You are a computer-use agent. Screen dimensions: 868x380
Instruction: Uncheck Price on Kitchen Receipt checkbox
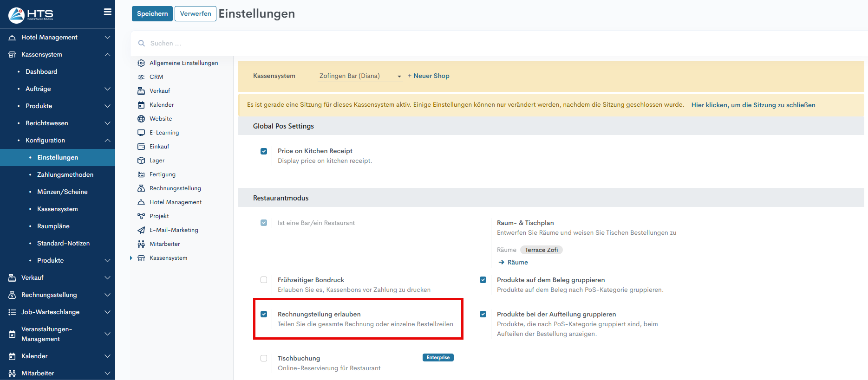(x=264, y=151)
